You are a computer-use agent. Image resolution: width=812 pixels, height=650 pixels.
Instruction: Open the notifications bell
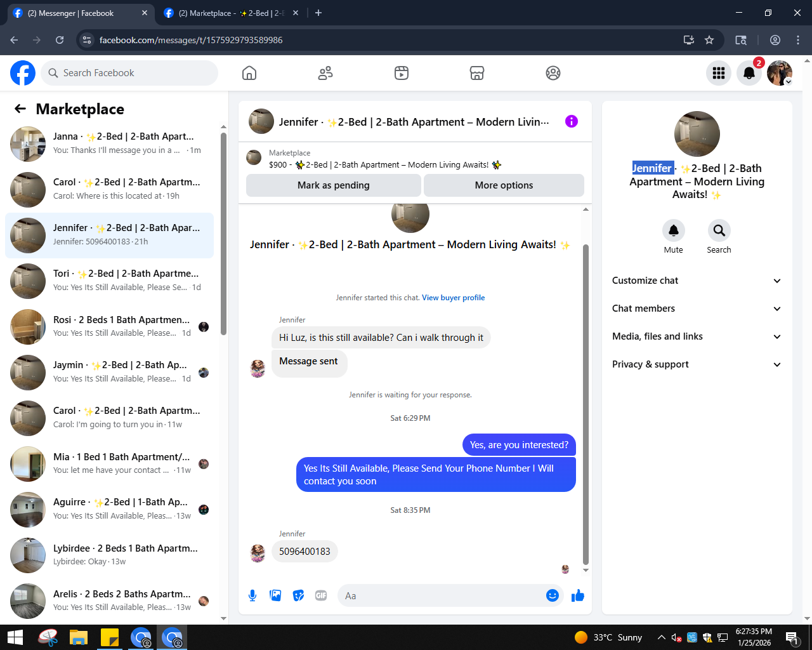click(x=749, y=73)
